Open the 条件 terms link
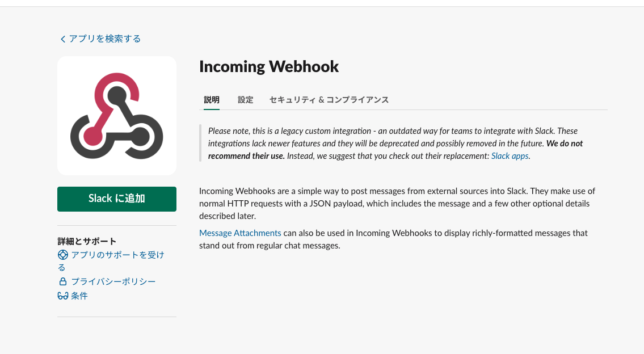Image resolution: width=644 pixels, height=354 pixels. tap(79, 296)
